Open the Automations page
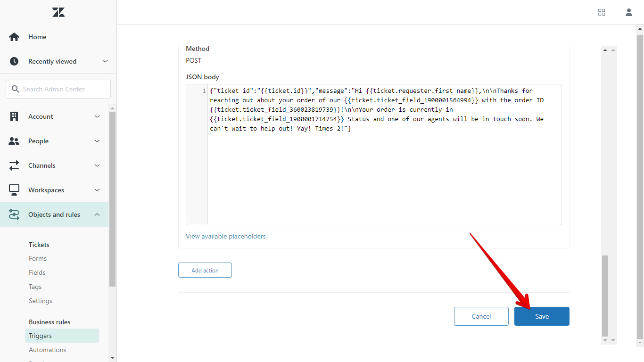Screen dimensions: 644x362 click(x=48, y=350)
